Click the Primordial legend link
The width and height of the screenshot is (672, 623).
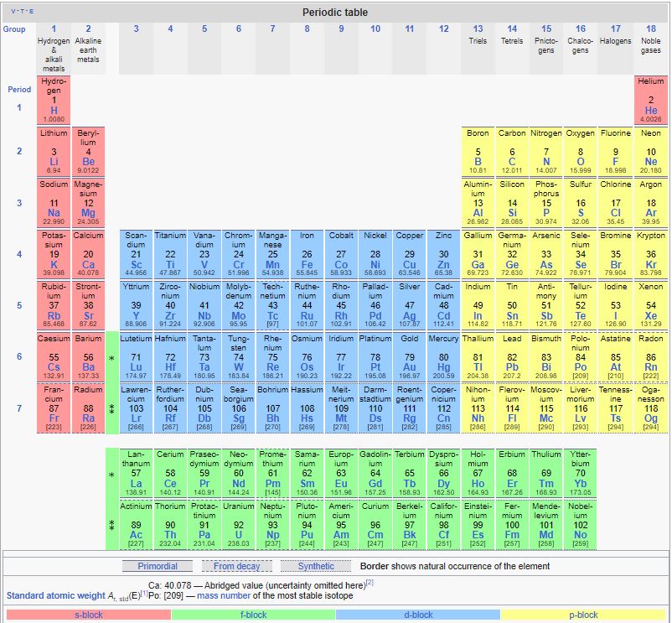[x=158, y=566]
